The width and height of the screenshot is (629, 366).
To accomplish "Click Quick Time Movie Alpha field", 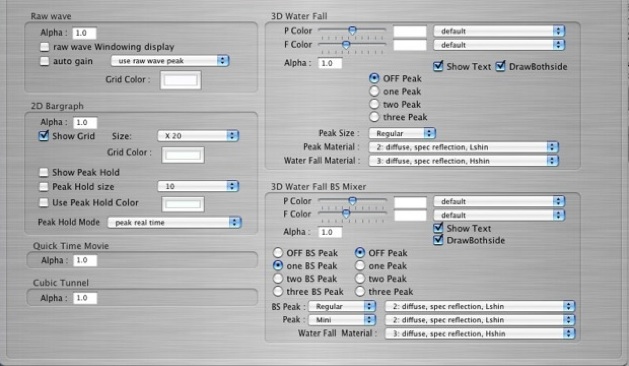I will click(85, 260).
